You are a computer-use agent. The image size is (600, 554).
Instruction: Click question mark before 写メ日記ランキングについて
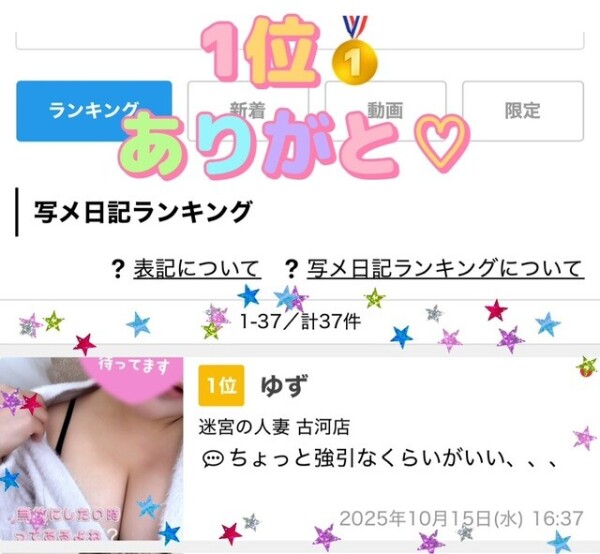pyautogui.click(x=292, y=269)
